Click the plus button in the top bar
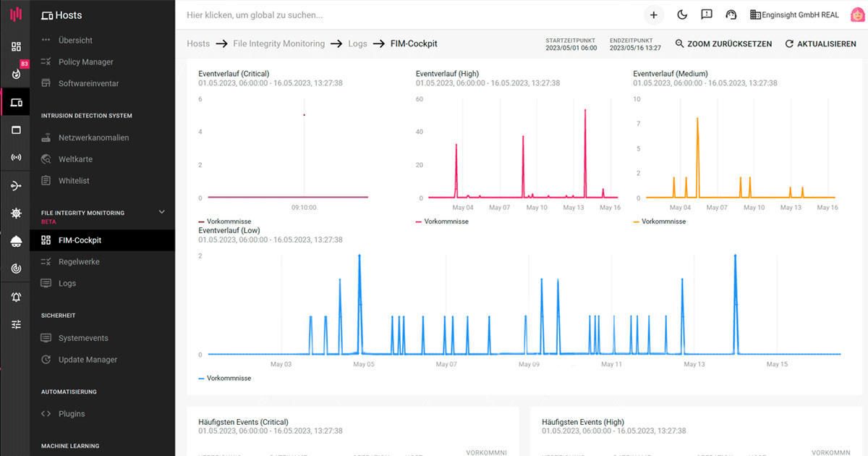868x456 pixels. [653, 14]
